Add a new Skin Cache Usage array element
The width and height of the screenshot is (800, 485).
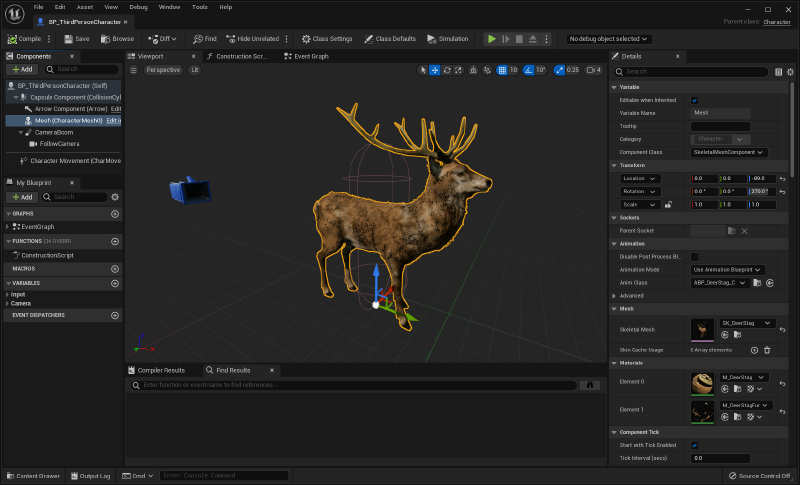[x=754, y=350]
